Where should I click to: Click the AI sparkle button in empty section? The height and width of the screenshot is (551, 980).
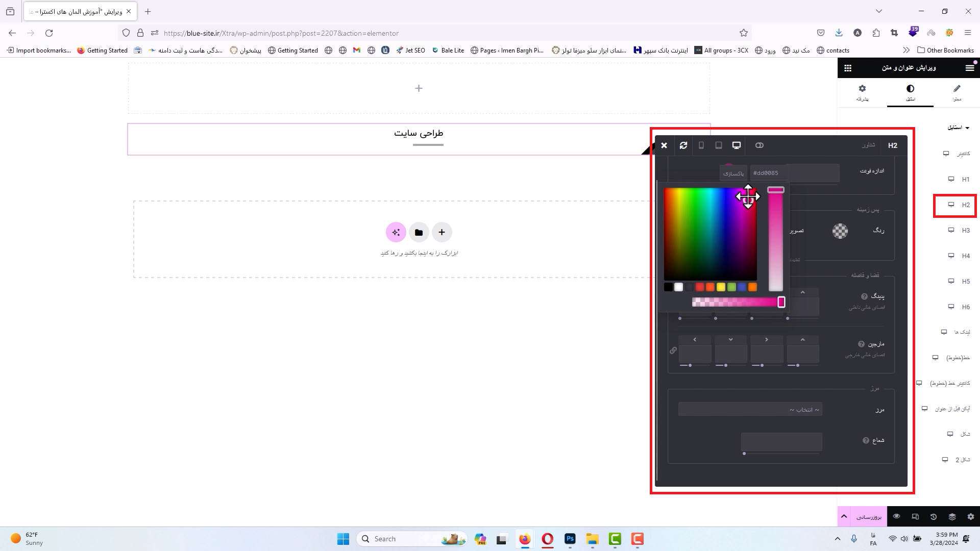[x=396, y=233]
